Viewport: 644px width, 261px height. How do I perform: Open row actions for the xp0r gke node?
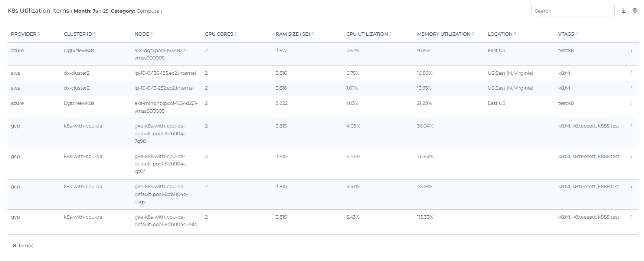click(631, 156)
